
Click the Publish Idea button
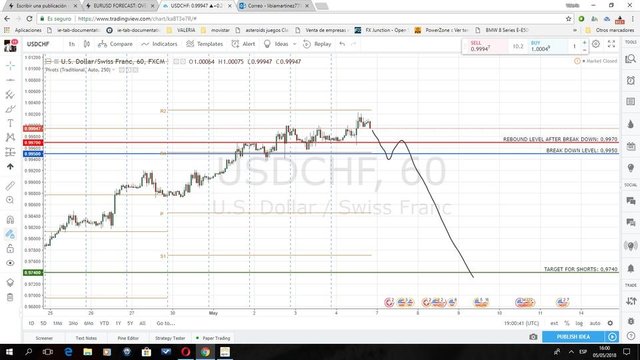coord(573,337)
